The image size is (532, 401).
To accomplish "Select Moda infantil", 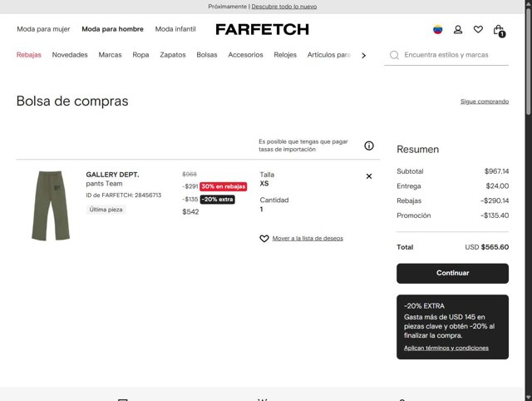I will (175, 29).
